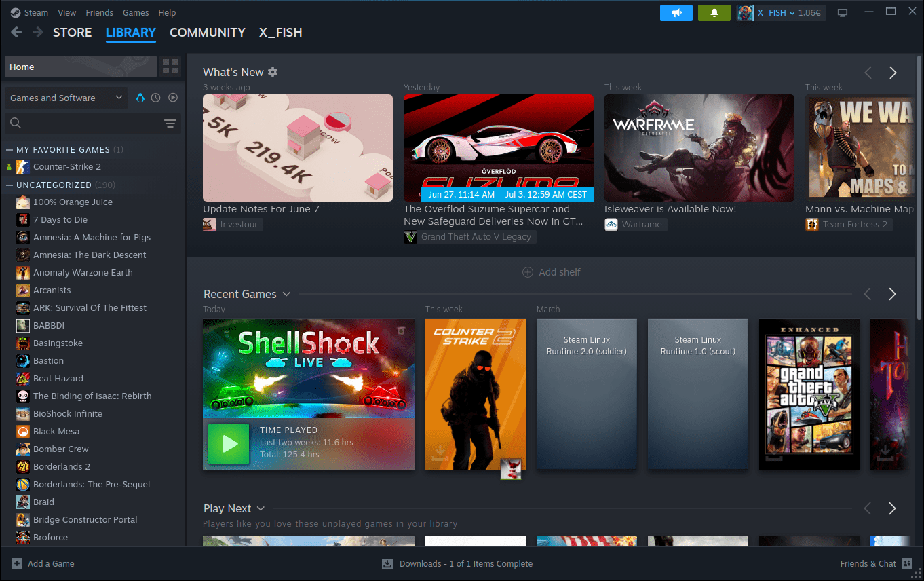Screen dimensions: 924x581
Task: Select BioShock Infinite in list
Action: pyautogui.click(x=94, y=413)
